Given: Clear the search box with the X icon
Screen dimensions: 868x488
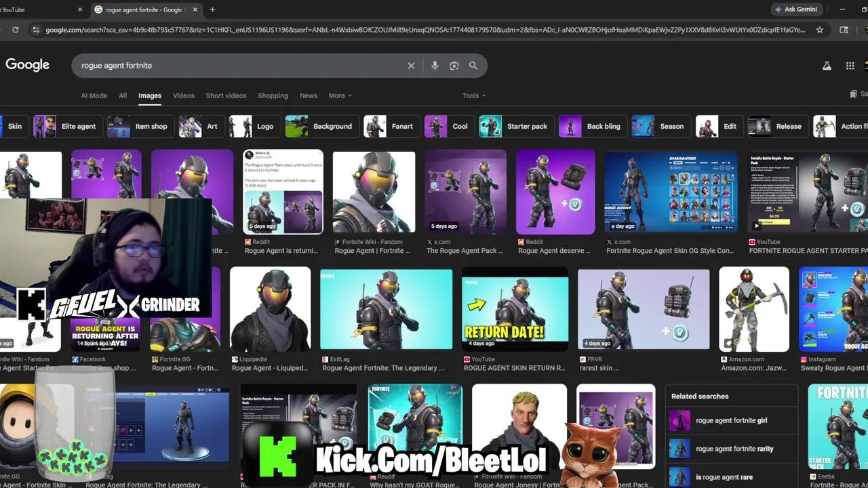Looking at the screenshot, I should [x=411, y=66].
